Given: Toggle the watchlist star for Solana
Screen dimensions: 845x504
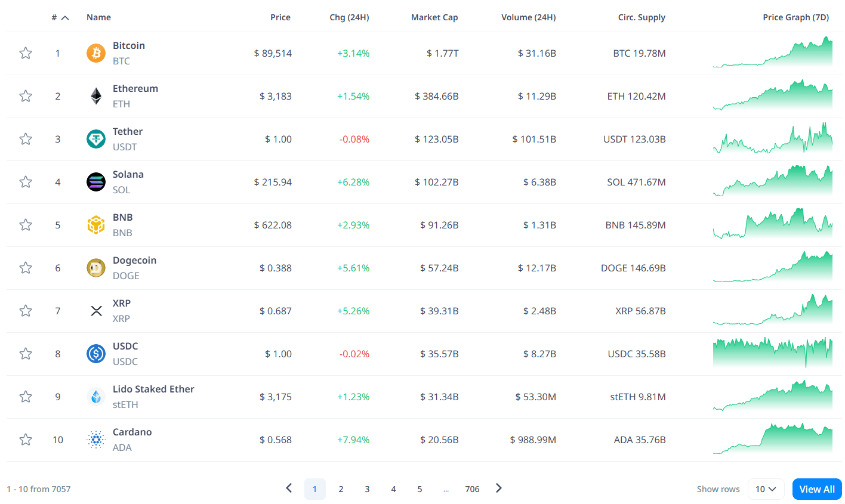Looking at the screenshot, I should click(26, 182).
